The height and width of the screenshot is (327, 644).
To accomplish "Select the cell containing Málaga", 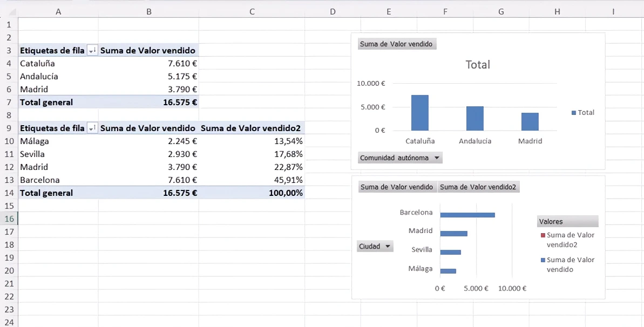I will (58, 141).
